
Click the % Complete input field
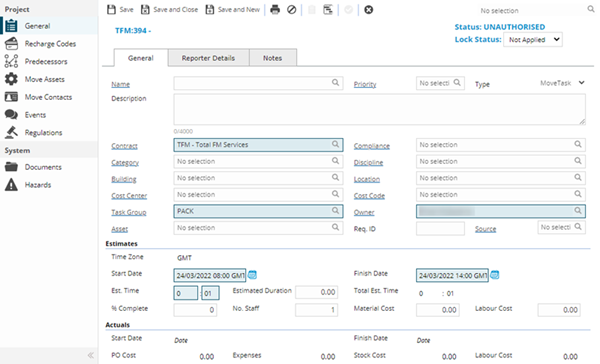click(195, 310)
